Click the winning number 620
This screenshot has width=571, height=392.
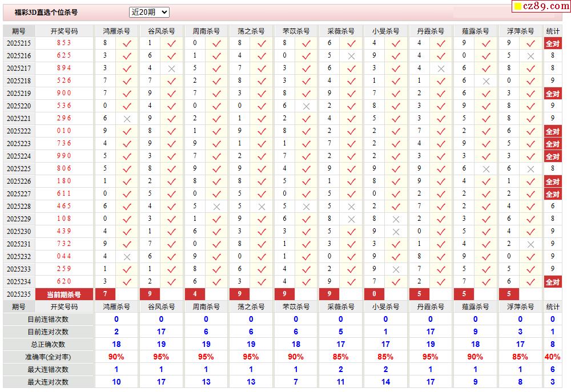point(64,281)
